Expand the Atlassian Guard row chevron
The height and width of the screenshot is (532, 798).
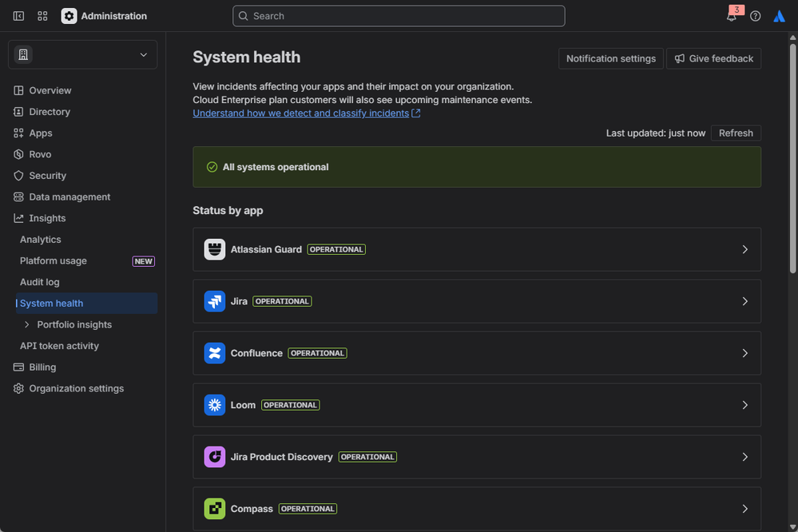point(744,249)
